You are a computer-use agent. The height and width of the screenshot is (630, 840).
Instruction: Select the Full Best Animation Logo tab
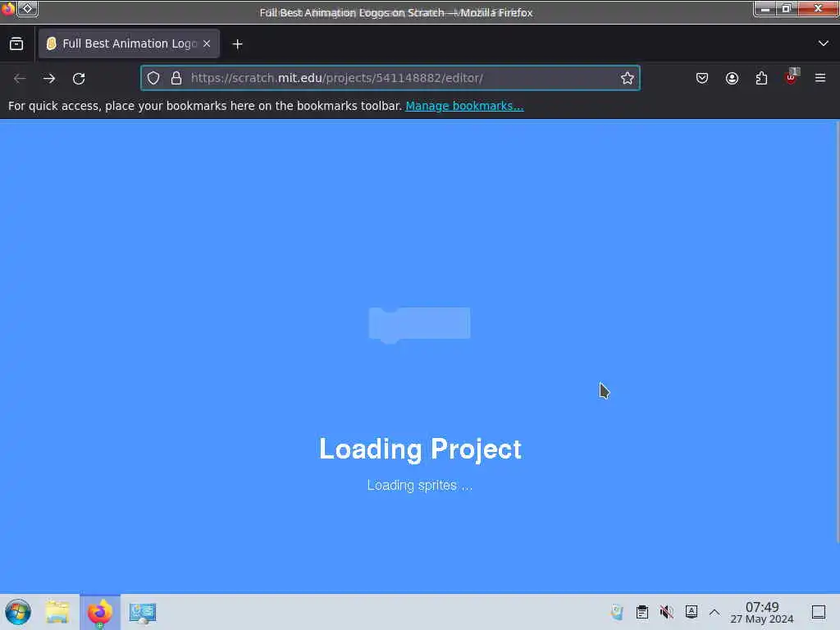pos(129,44)
